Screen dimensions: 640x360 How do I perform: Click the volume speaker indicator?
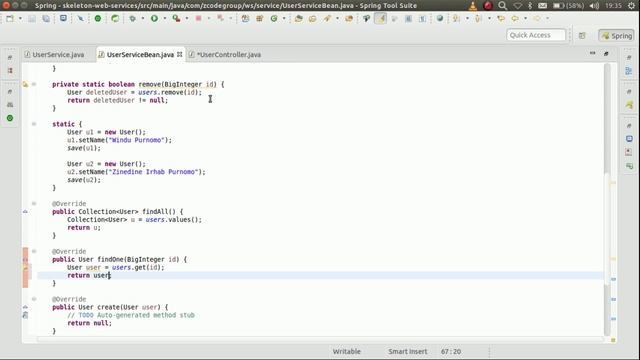tap(594, 6)
